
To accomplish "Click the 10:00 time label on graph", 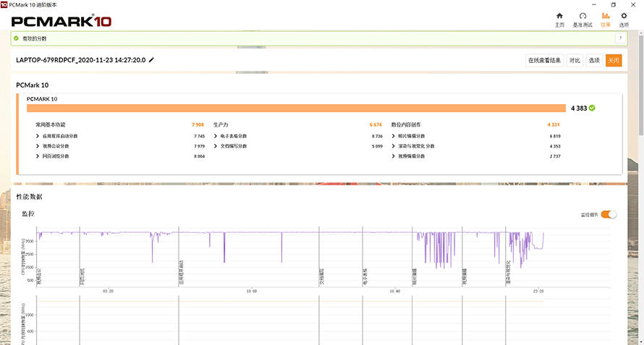I will pos(251,291).
